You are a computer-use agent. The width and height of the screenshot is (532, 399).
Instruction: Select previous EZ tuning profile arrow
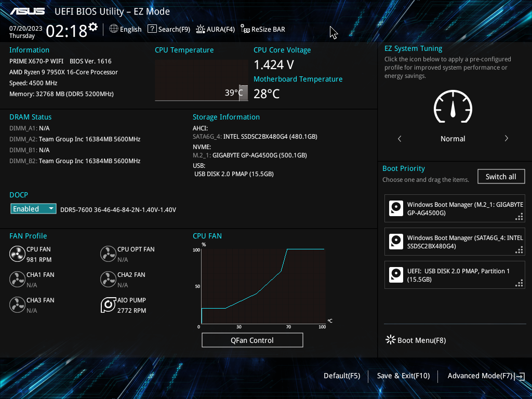[400, 138]
